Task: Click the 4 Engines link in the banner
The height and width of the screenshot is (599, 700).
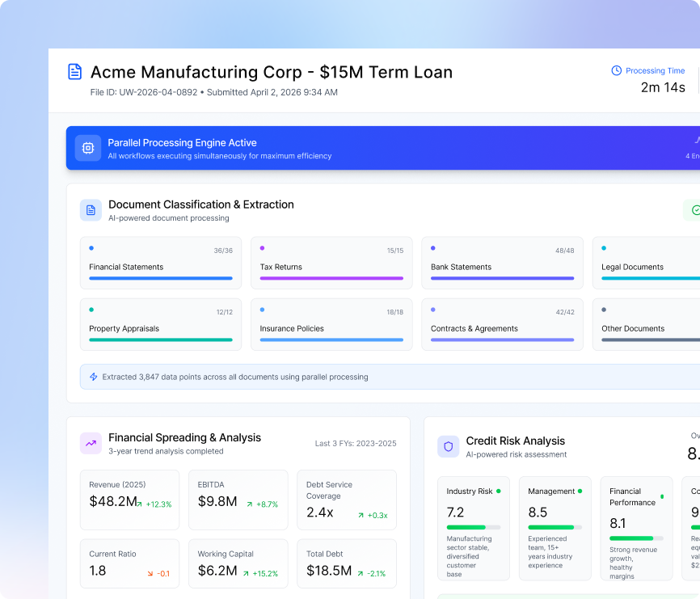Action: (x=688, y=155)
